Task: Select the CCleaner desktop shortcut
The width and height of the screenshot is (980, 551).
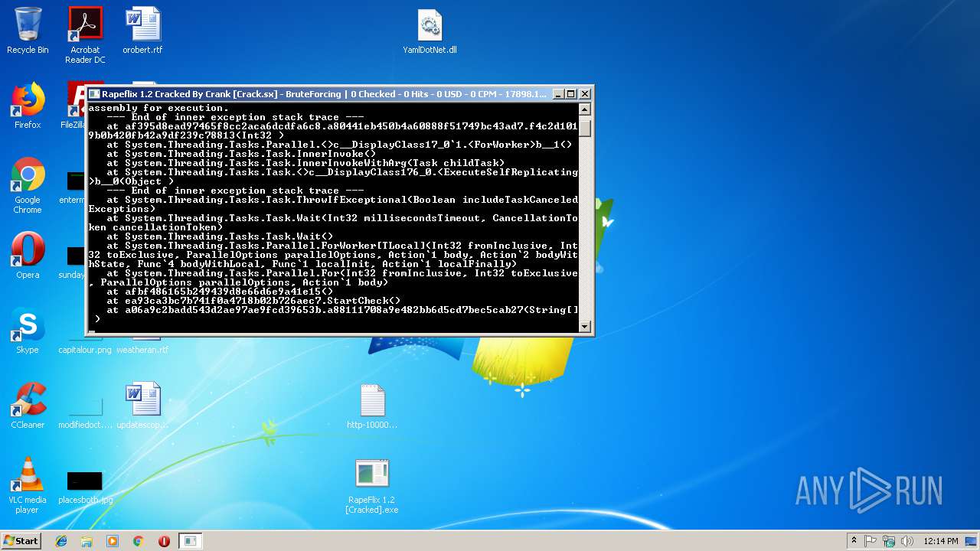Action: 28,406
